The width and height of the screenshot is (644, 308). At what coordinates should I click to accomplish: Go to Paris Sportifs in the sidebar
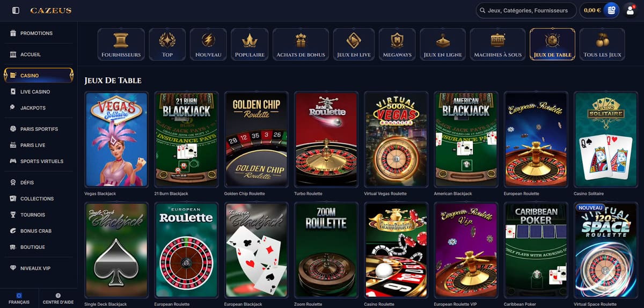pyautogui.click(x=39, y=129)
